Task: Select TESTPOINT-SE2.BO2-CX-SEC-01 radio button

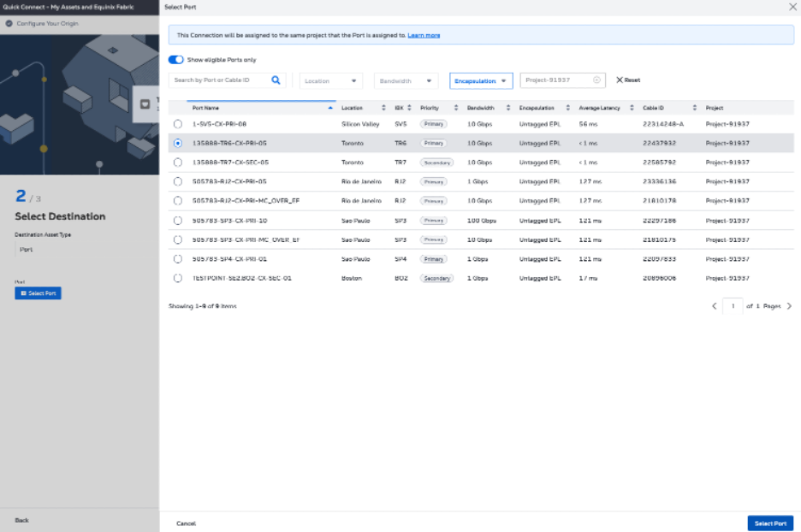Action: 178,278
